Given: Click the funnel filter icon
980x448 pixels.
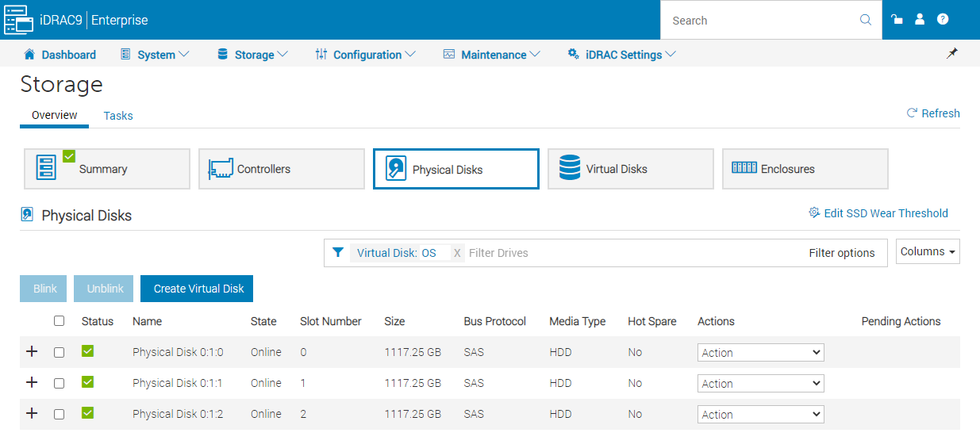Looking at the screenshot, I should 338,252.
